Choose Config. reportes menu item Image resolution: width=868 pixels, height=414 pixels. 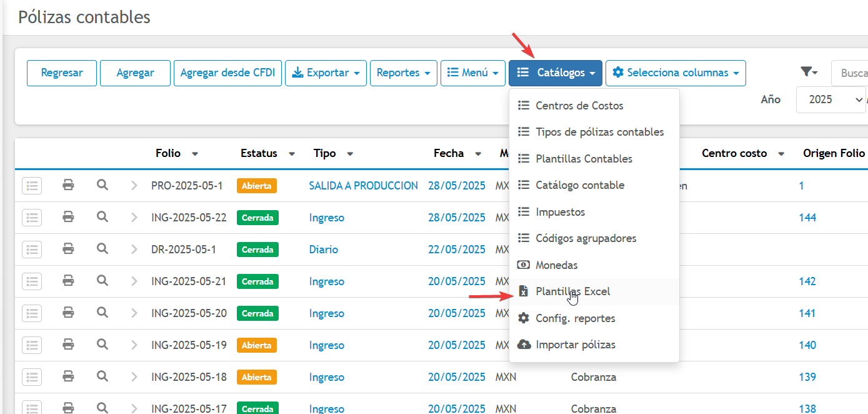tap(594, 318)
